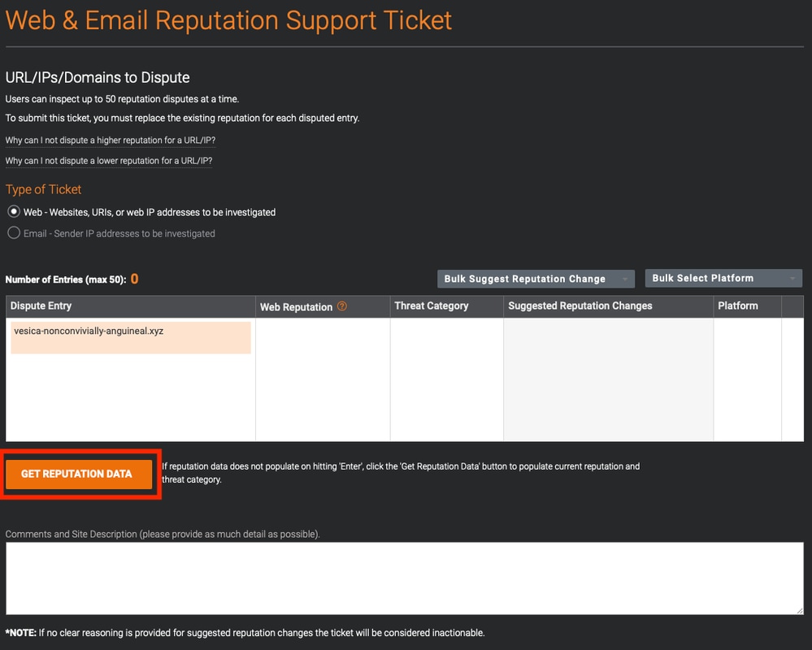Select the Web type of ticket radio button
Screen dimensions: 812x650
pos(14,212)
